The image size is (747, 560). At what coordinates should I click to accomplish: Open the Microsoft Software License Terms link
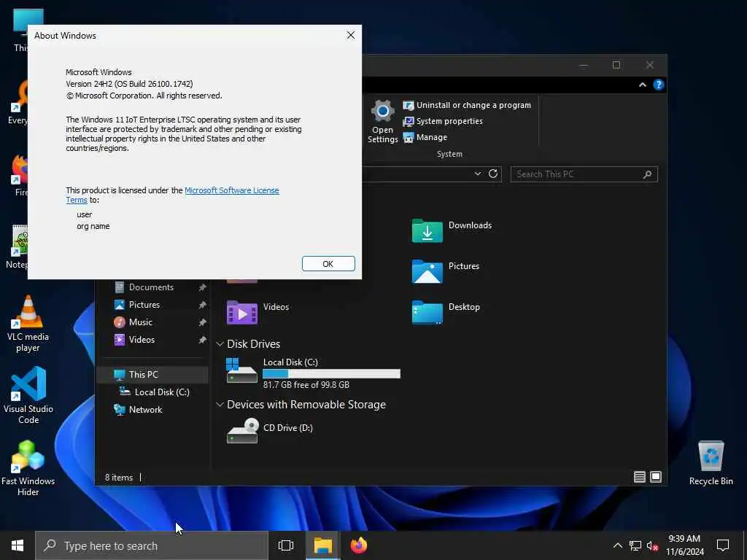click(172, 195)
